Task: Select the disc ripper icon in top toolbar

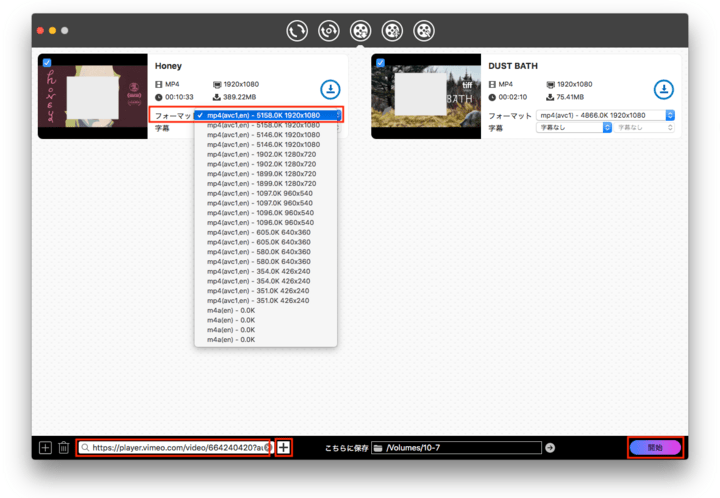Action: click(x=328, y=32)
